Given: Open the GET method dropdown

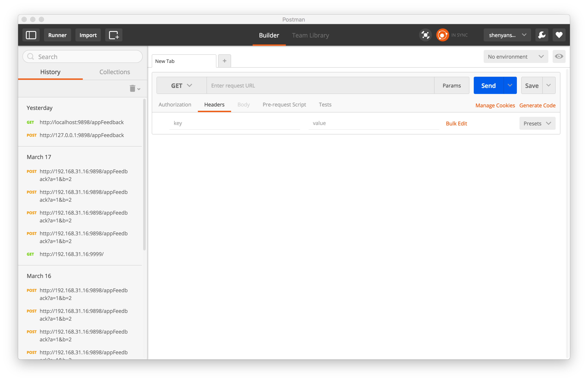Looking at the screenshot, I should click(181, 85).
